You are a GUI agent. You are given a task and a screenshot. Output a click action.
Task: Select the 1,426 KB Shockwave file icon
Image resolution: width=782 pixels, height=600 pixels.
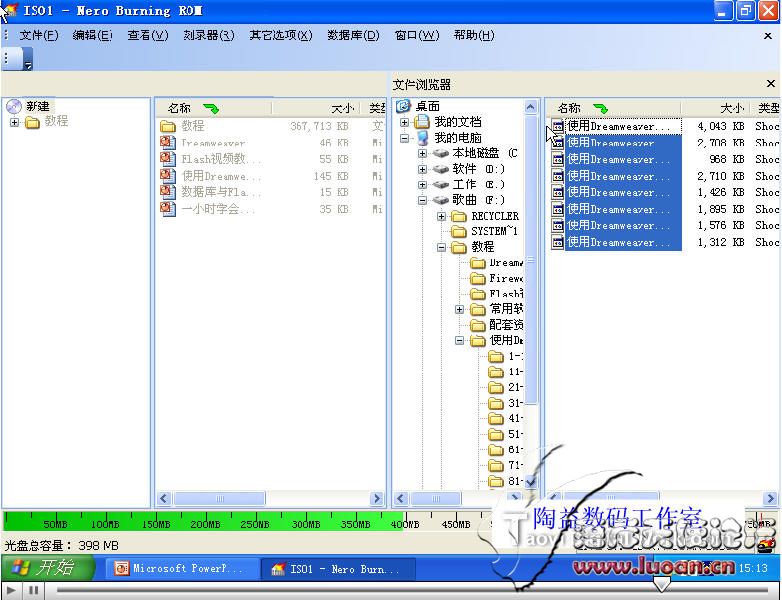(557, 193)
